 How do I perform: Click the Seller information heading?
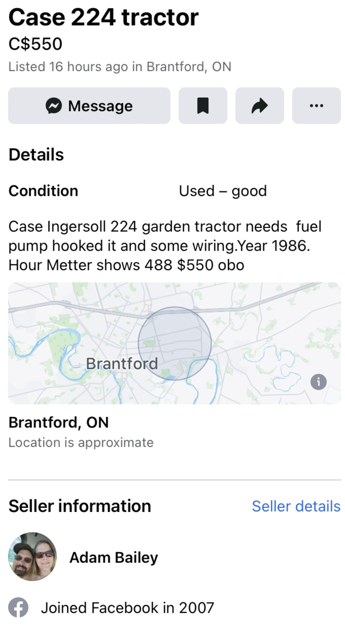click(x=80, y=506)
